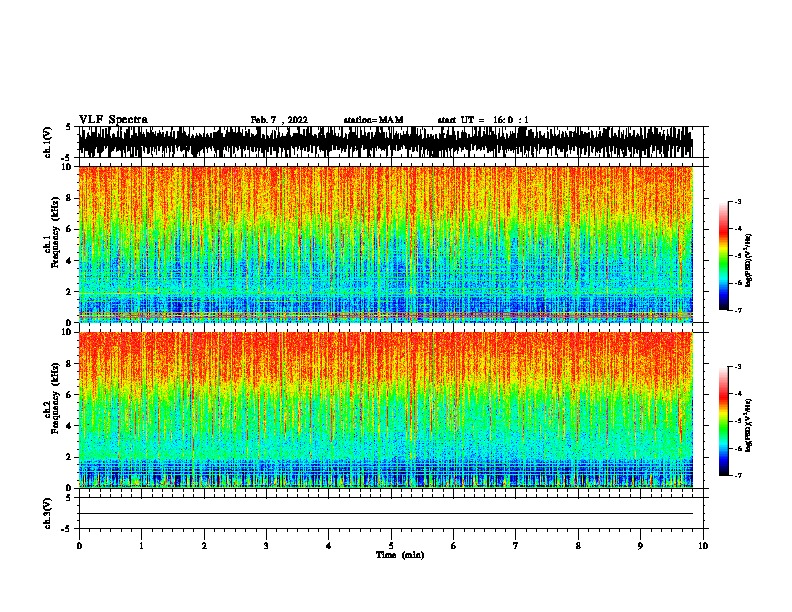Click the ch.1 "Frequency (kHz)" axis label
The image size is (792, 612).
click(x=55, y=232)
